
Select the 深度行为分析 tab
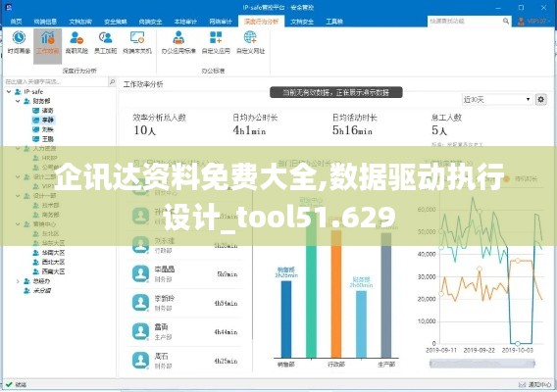(x=261, y=22)
